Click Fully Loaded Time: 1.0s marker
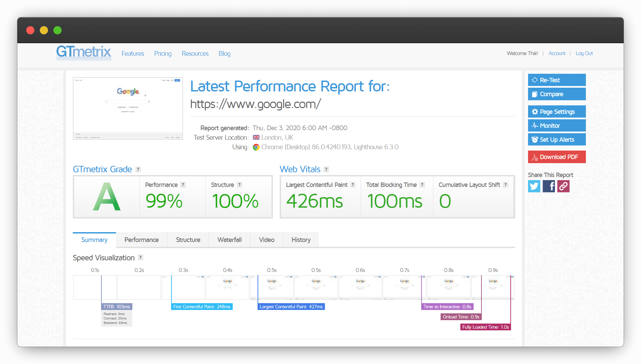The width and height of the screenshot is (641, 364). [x=486, y=327]
